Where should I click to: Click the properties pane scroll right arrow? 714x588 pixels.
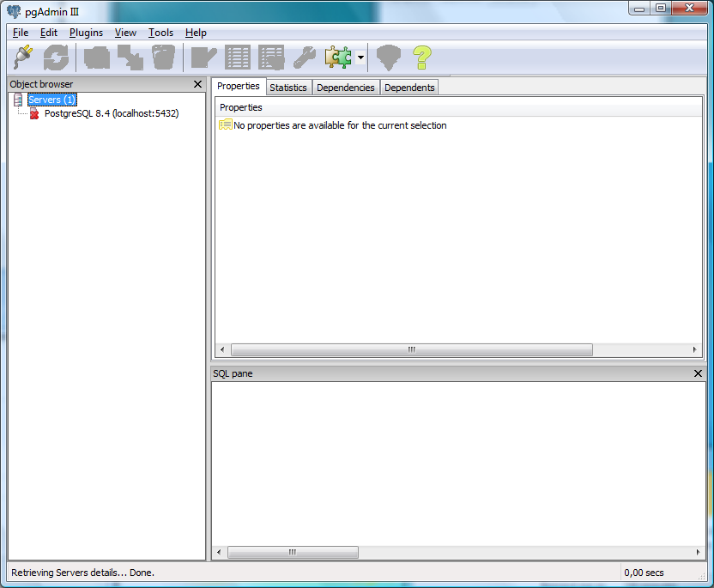coord(694,349)
